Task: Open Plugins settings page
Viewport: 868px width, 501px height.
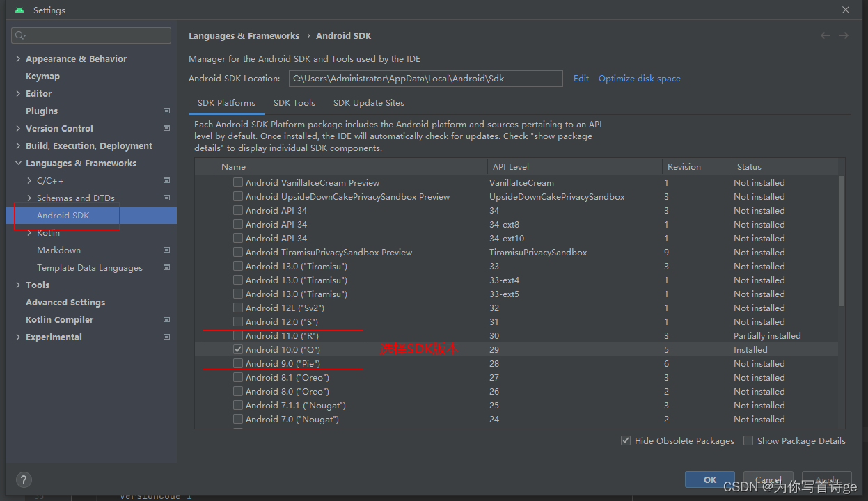Action: tap(42, 111)
